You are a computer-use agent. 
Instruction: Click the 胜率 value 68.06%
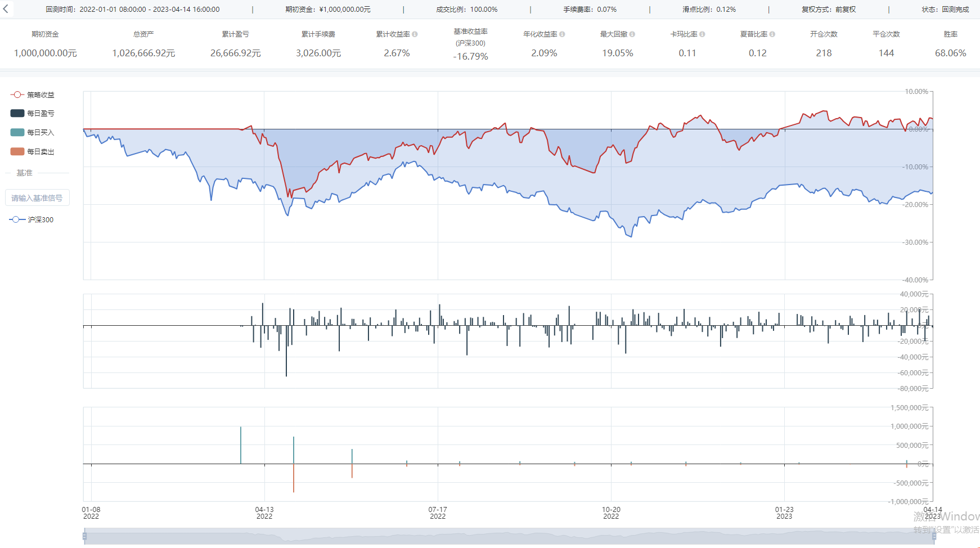click(x=950, y=53)
